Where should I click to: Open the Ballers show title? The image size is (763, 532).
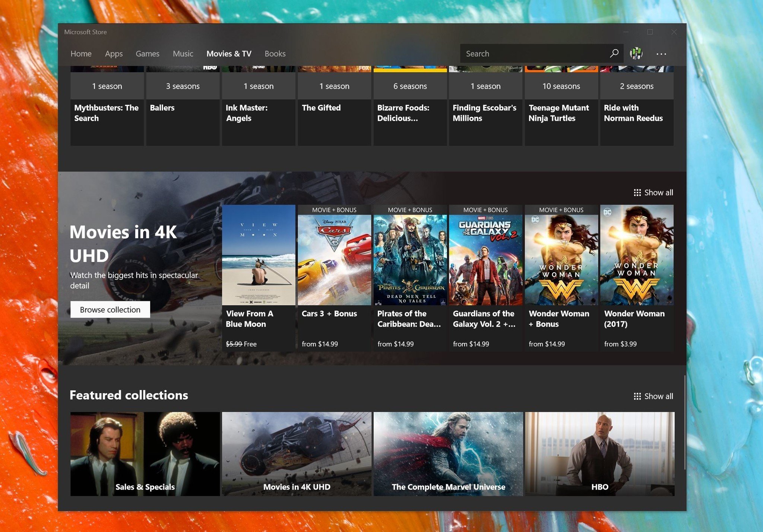pos(162,108)
